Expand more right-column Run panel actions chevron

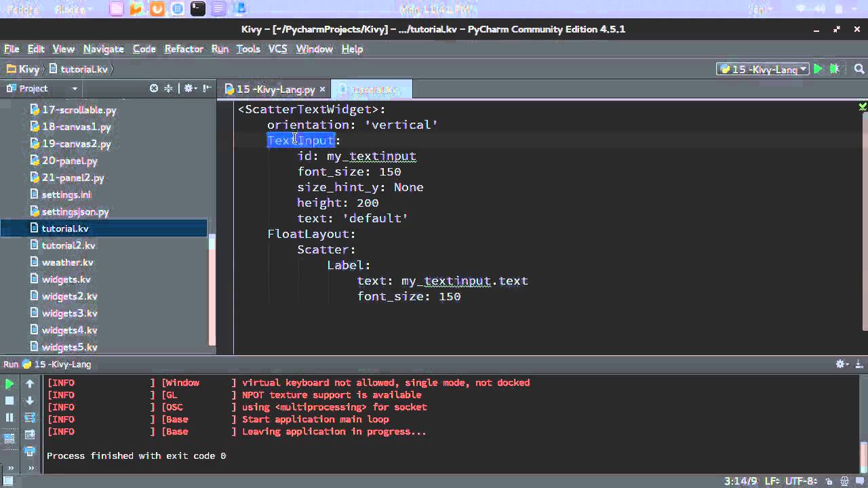click(30, 467)
